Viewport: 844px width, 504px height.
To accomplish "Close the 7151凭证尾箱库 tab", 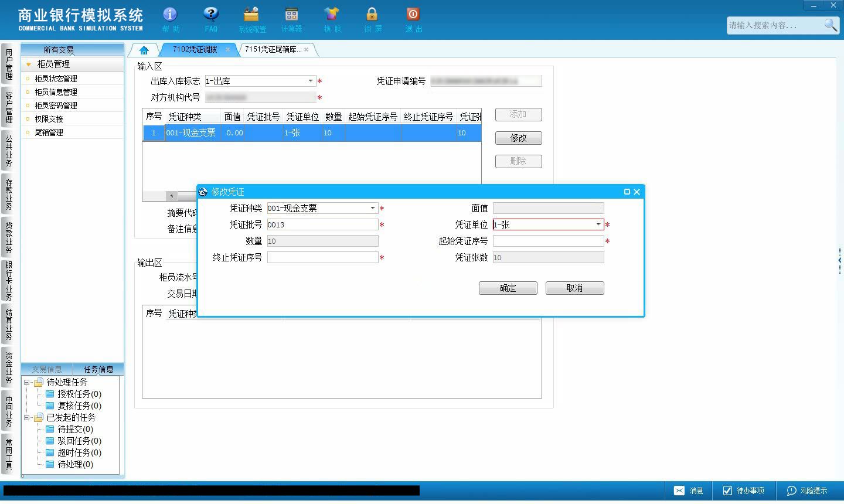I will (306, 50).
